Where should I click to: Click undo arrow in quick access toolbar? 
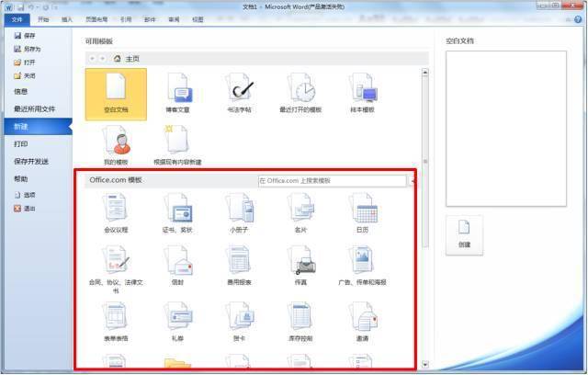coord(31,7)
